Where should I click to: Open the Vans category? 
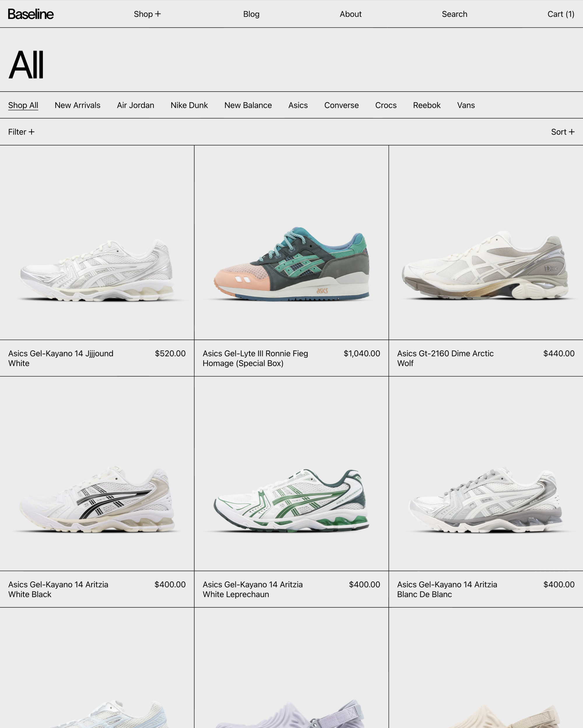pos(466,105)
